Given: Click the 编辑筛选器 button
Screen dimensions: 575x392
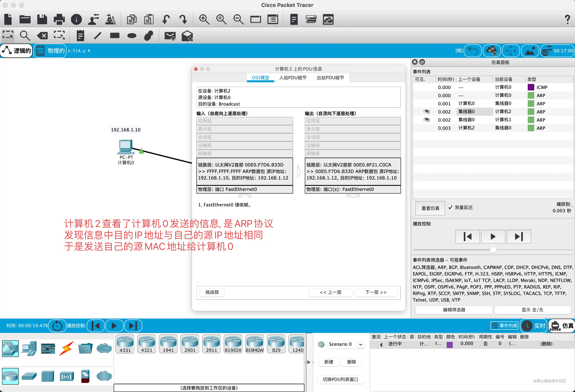Looking at the screenshot, I should tap(454, 310).
